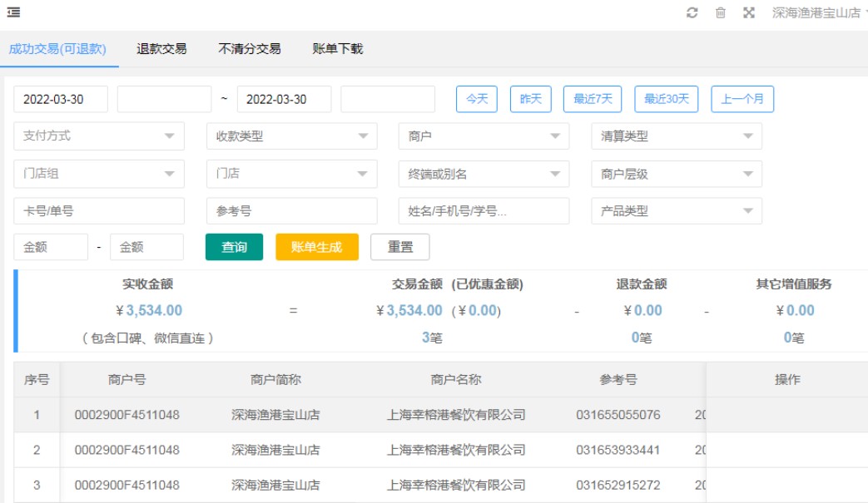Select the 最近7天 quick date button
Image resolution: width=868 pixels, height=503 pixels.
click(x=593, y=99)
